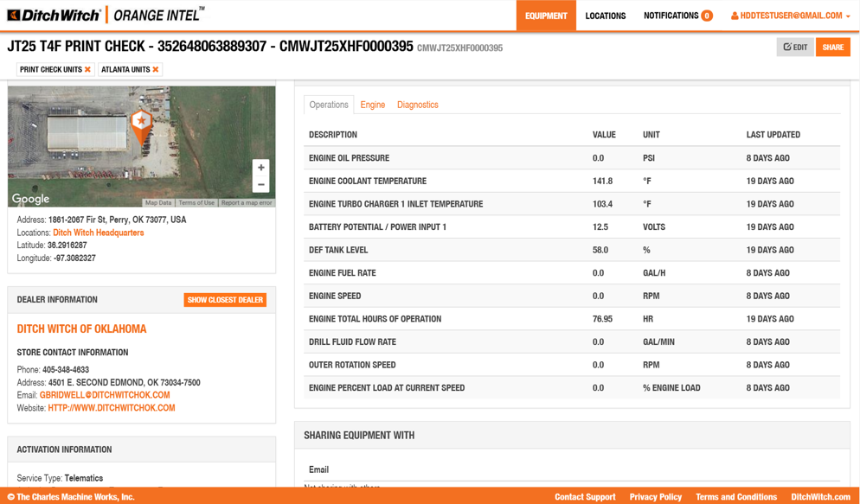Select the Drill Fluid Flow Rate row
Viewport: 860px width, 504px height.
pos(572,341)
